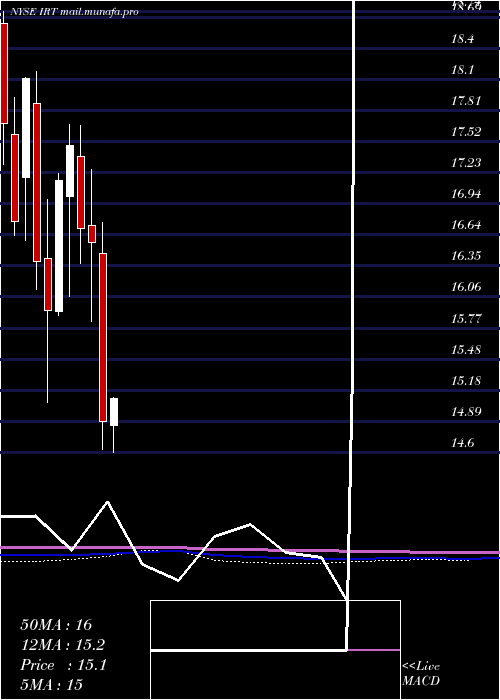500x700 pixels.
Task: Select the 17.81 price axis label
Action: point(466,101)
